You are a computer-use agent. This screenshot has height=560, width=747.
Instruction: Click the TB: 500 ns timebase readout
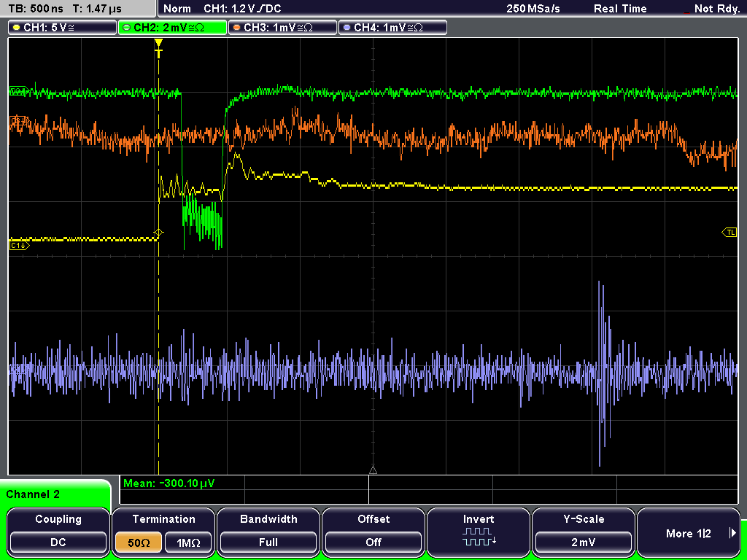(x=36, y=9)
